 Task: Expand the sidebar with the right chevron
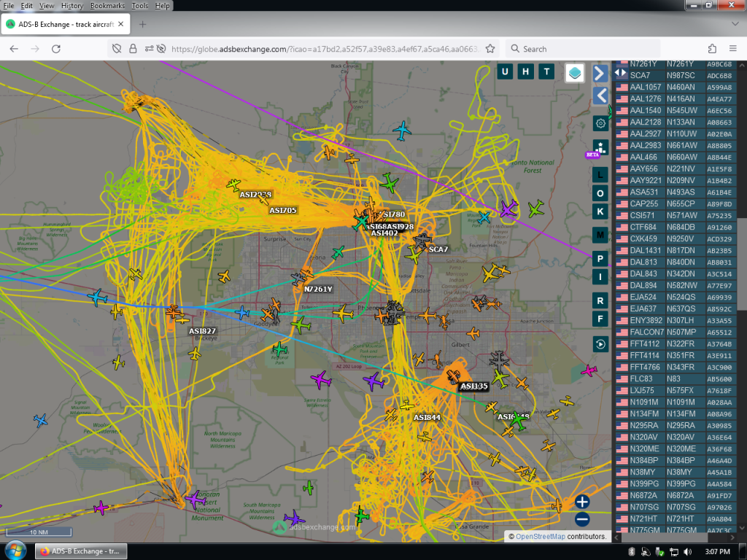click(x=600, y=74)
